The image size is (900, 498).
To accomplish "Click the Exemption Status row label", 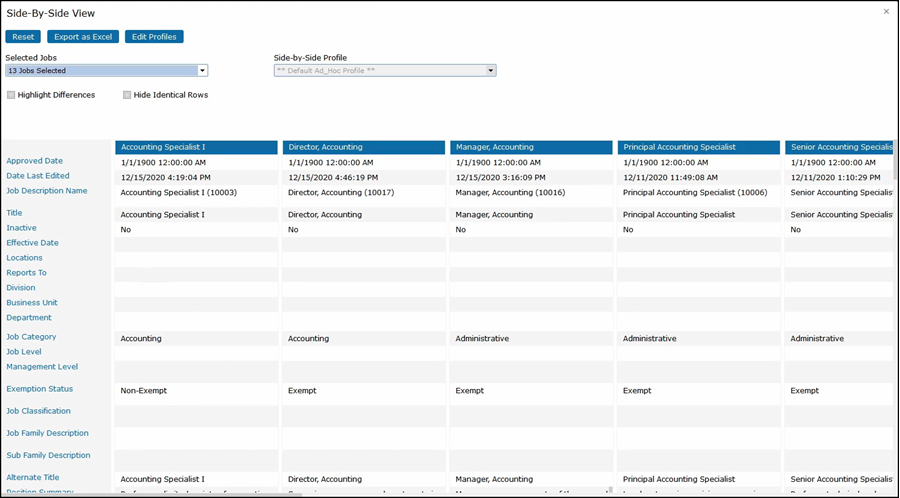I will click(40, 389).
